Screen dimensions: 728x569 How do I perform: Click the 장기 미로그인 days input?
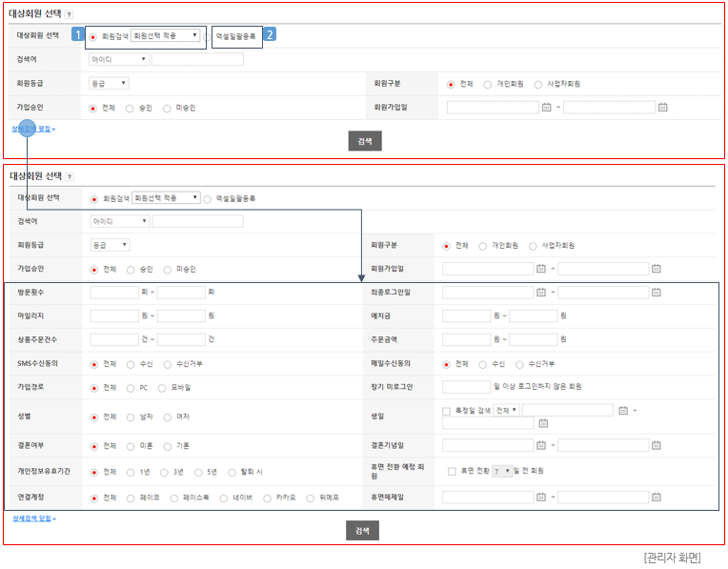click(x=466, y=387)
